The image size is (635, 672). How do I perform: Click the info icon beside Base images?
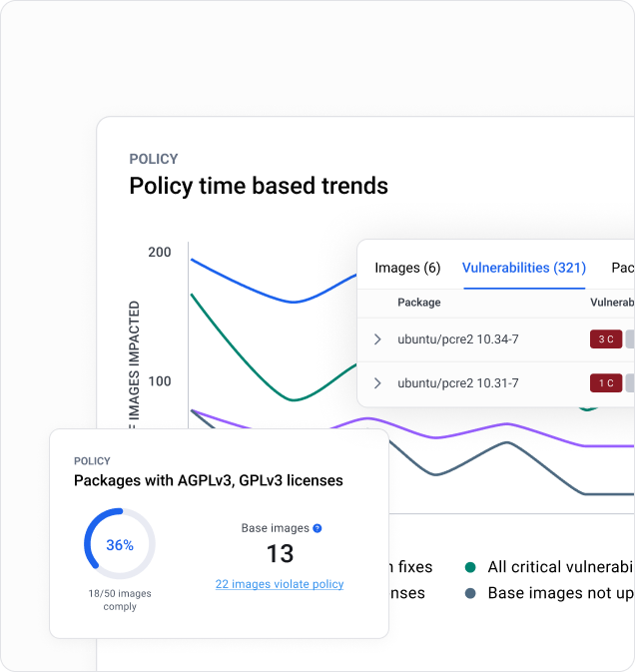point(317,528)
